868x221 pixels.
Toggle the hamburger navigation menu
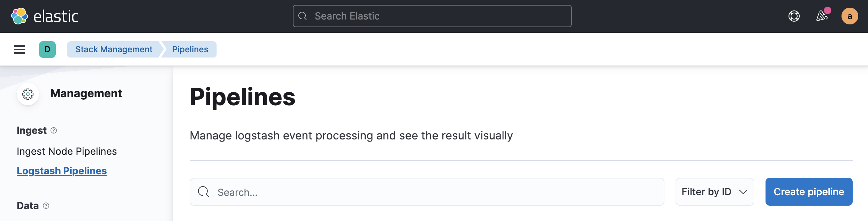20,49
